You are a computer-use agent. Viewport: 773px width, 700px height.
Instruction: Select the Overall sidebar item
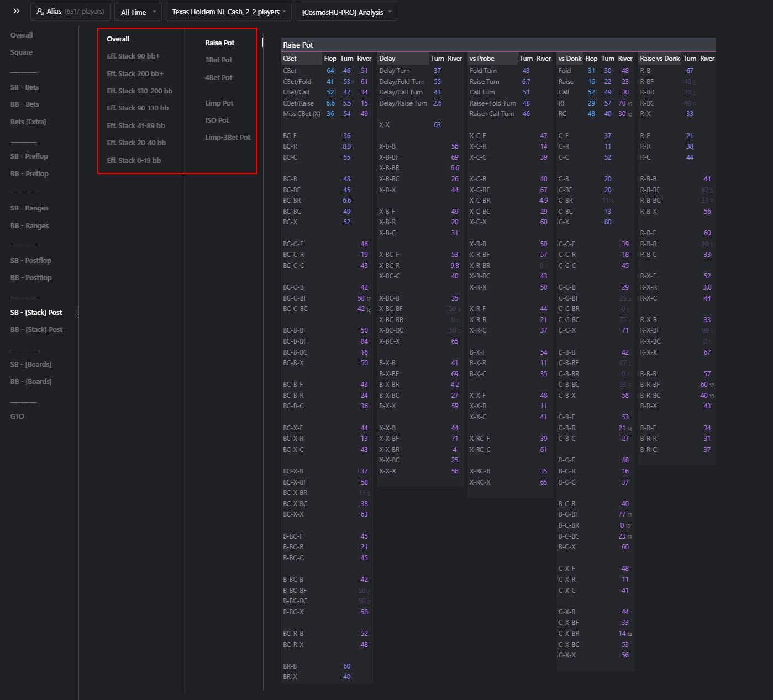point(22,35)
